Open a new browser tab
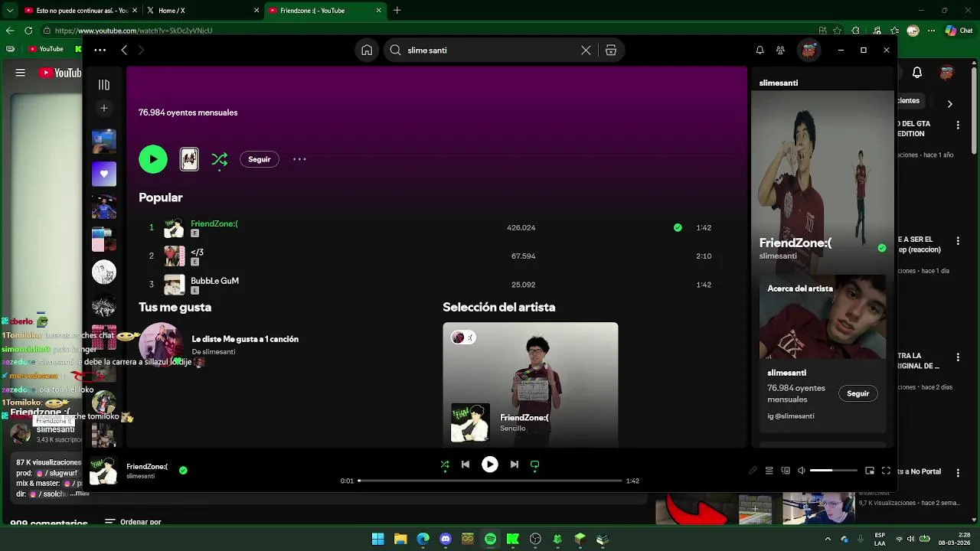Viewport: 980px width, 551px height. 397,11
